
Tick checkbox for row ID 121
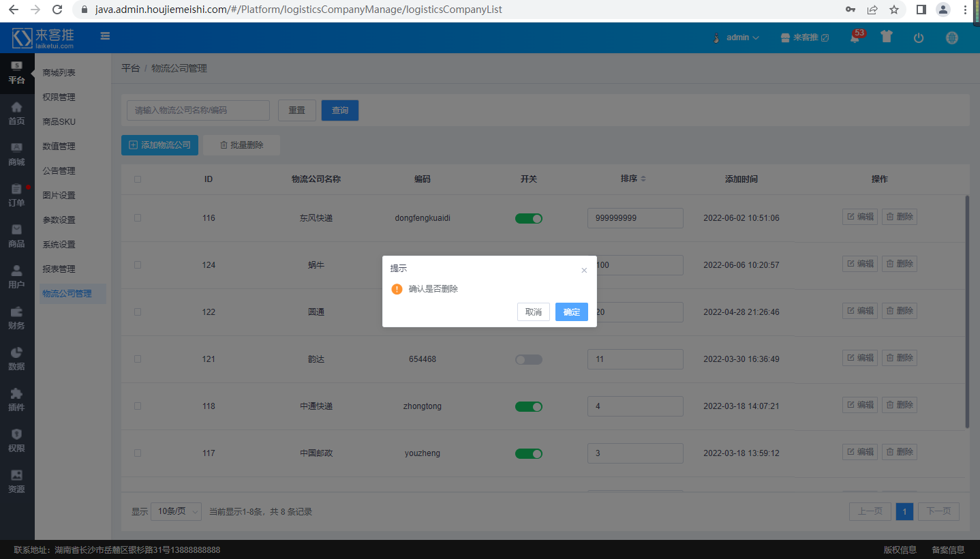pos(138,359)
